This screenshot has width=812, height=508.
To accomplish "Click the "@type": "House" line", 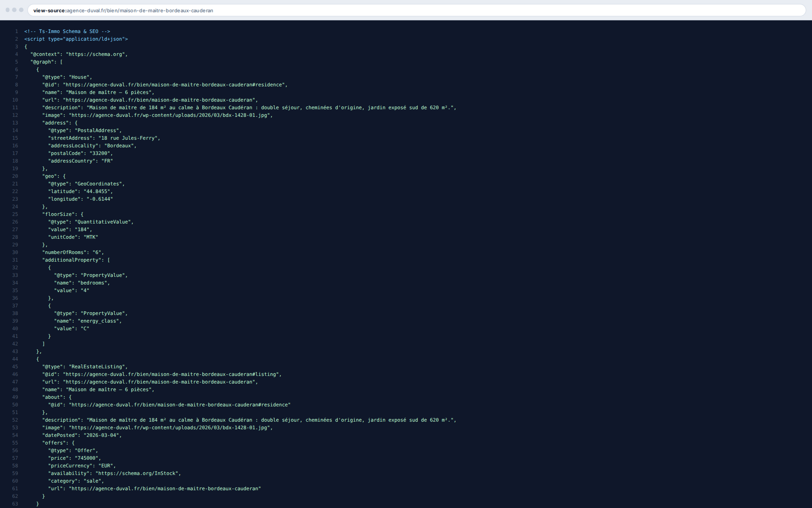I will click(x=67, y=77).
